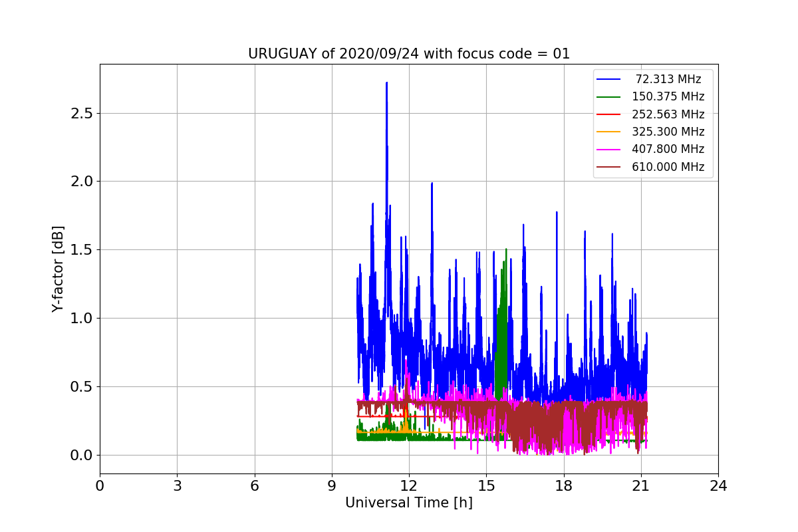Screen dimensions: 798x532
Task: Click the magenta legend line for 407.800 MHz
Action: (x=608, y=149)
